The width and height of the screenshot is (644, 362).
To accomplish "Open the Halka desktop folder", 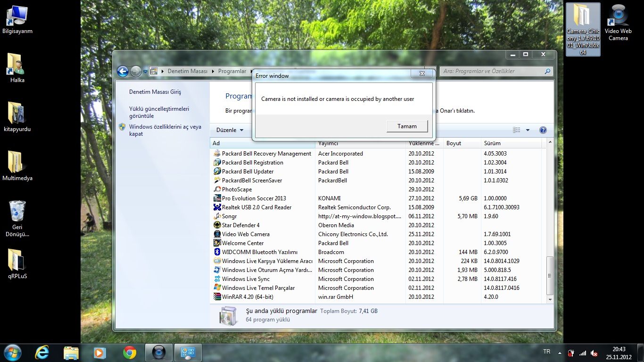I will pyautogui.click(x=17, y=68).
